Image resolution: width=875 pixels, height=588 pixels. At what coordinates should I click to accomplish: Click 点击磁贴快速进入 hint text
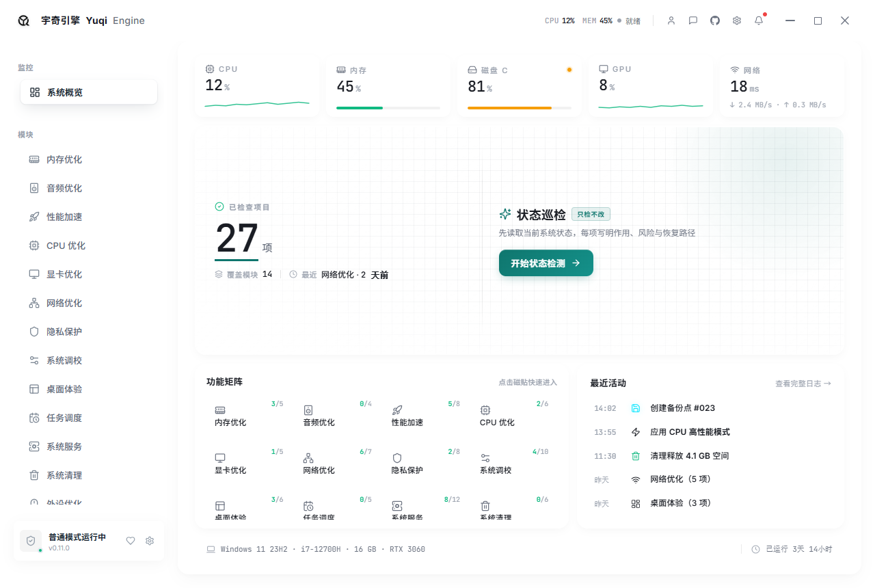tap(528, 382)
